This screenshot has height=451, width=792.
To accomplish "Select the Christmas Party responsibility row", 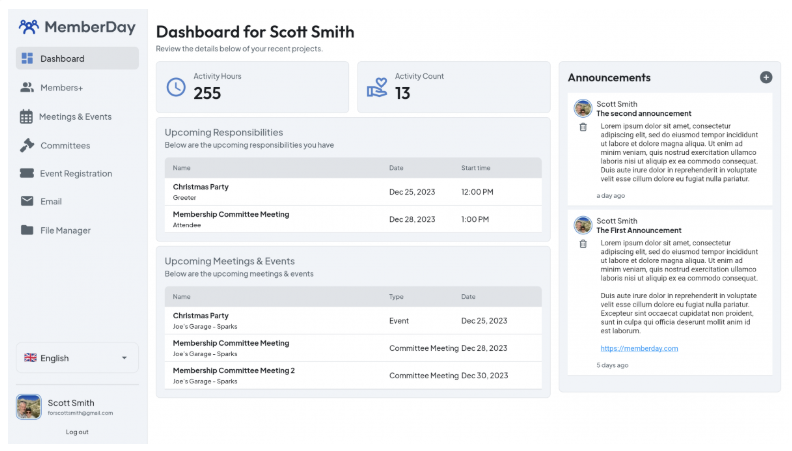I will pos(353,192).
